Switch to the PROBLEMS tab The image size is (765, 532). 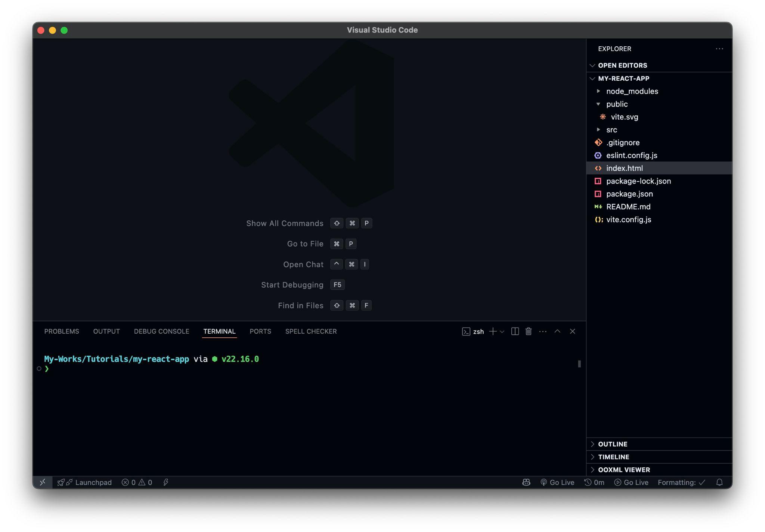62,331
